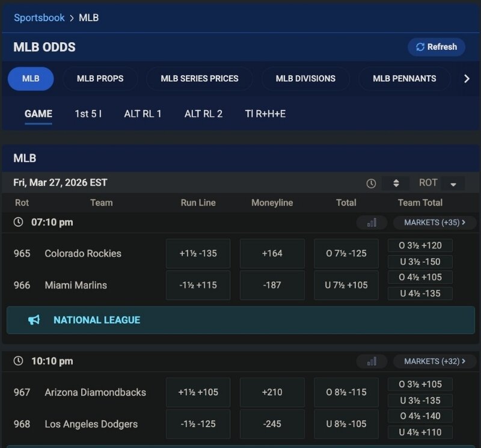Viewport: 481px width, 448px height.
Task: Click the Refresh button
Action: 437,47
